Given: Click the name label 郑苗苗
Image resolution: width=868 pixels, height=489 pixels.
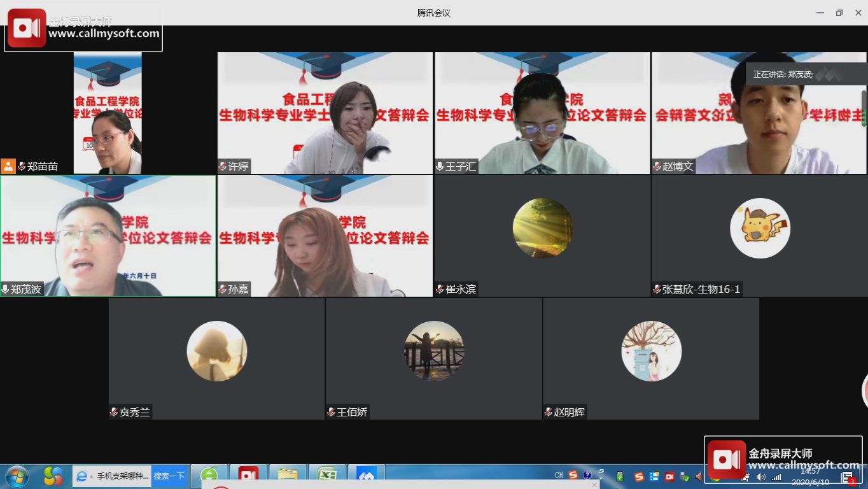Looking at the screenshot, I should tap(43, 166).
